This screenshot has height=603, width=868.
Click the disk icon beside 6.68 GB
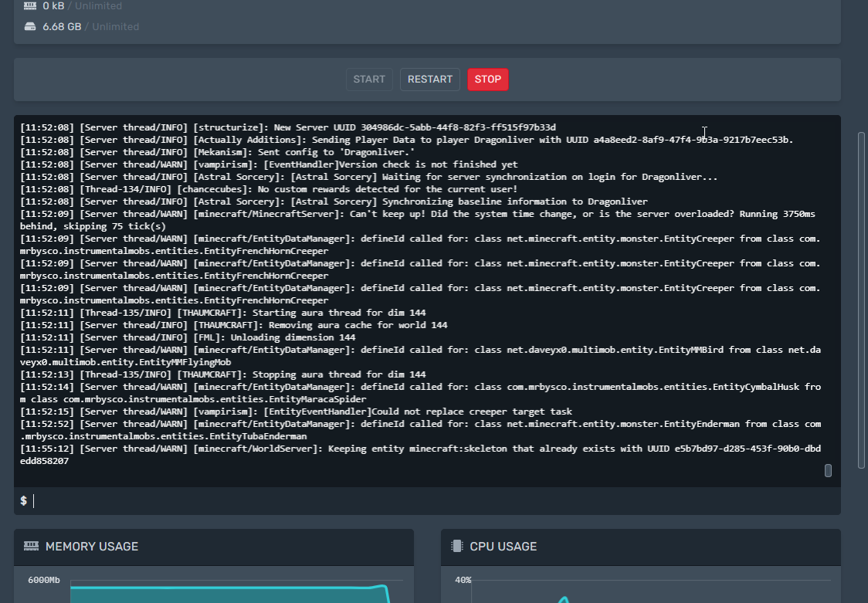click(x=30, y=26)
